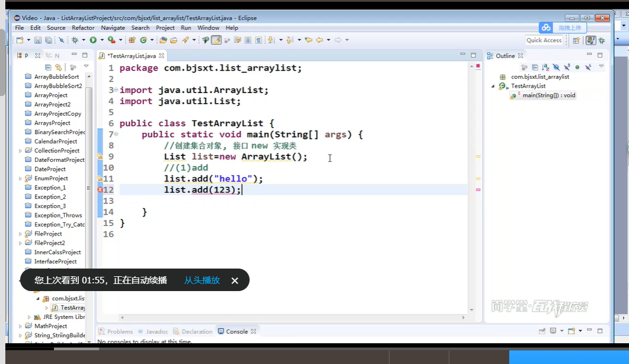
Task: Toggle Link with Editor in Package Explorer
Action: 59,67
